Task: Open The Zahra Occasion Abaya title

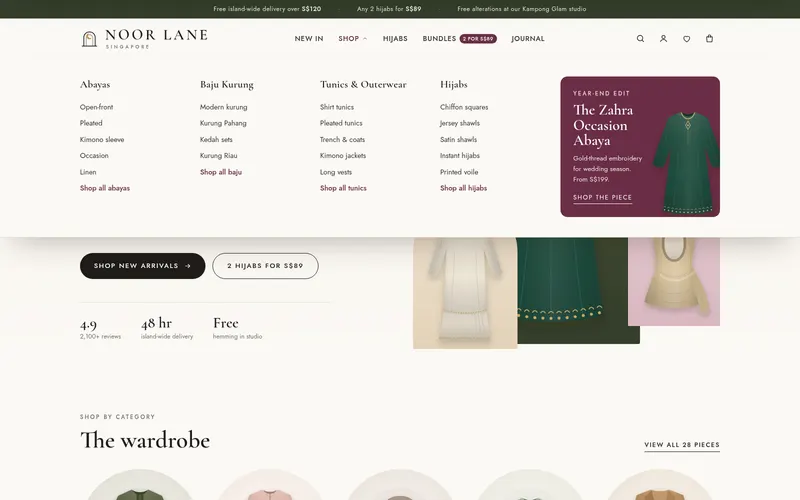Action: tap(603, 125)
